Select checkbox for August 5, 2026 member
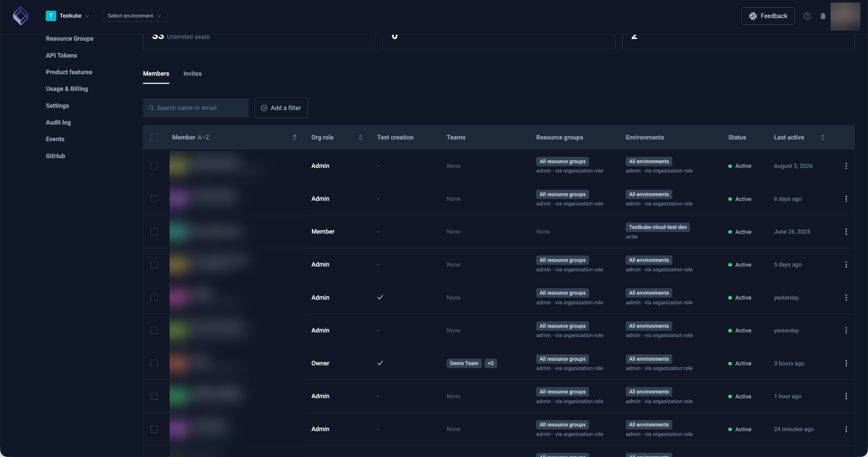 (154, 166)
